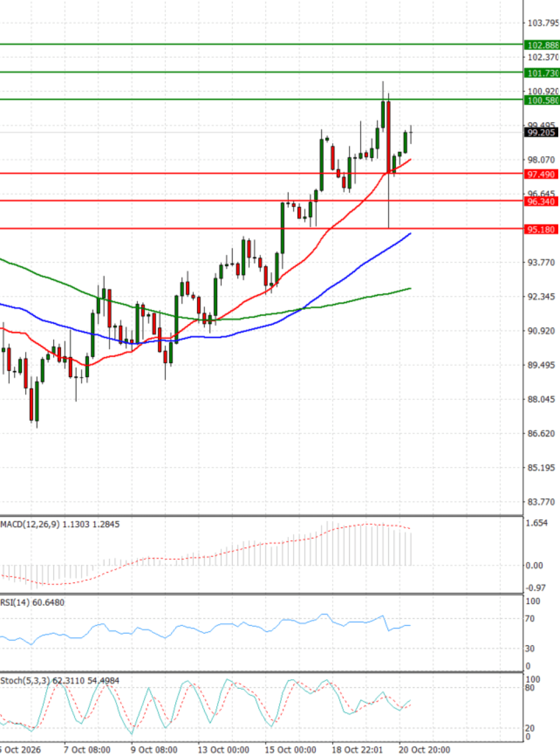Click the 15 Oct 00:00 time axis label
Screen dimensions: 560x756
291,750
